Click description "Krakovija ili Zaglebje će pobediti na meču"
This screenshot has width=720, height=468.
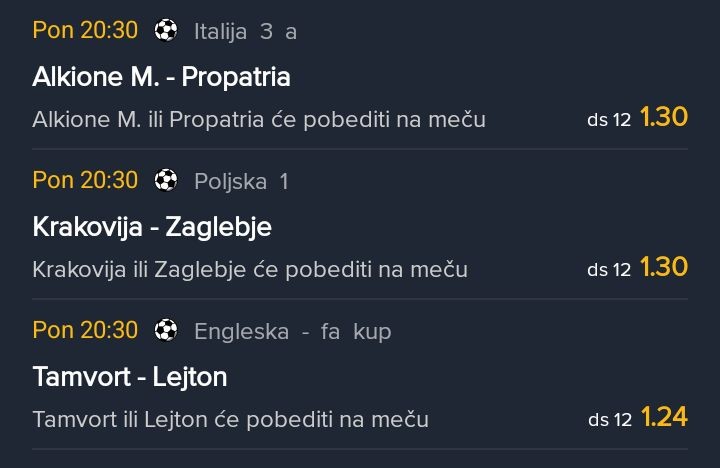(250, 270)
